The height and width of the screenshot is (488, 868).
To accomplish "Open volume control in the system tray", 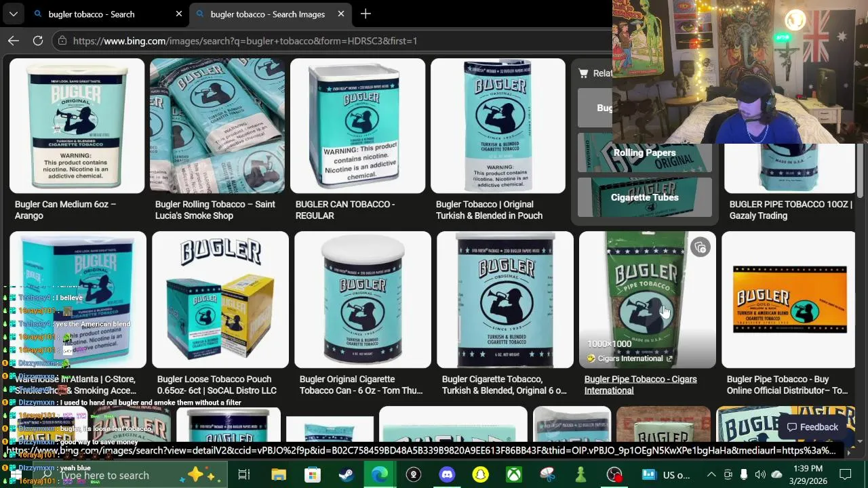I will (760, 475).
